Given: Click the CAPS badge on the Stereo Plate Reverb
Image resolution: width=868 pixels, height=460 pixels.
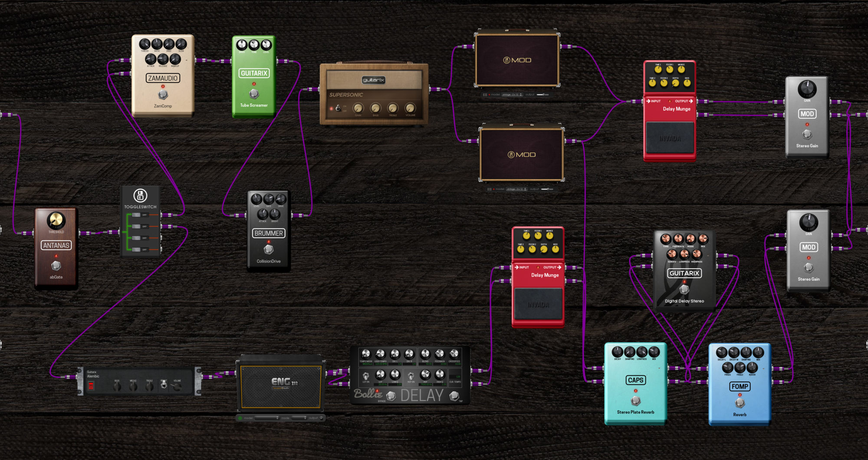Looking at the screenshot, I should tap(636, 380).
